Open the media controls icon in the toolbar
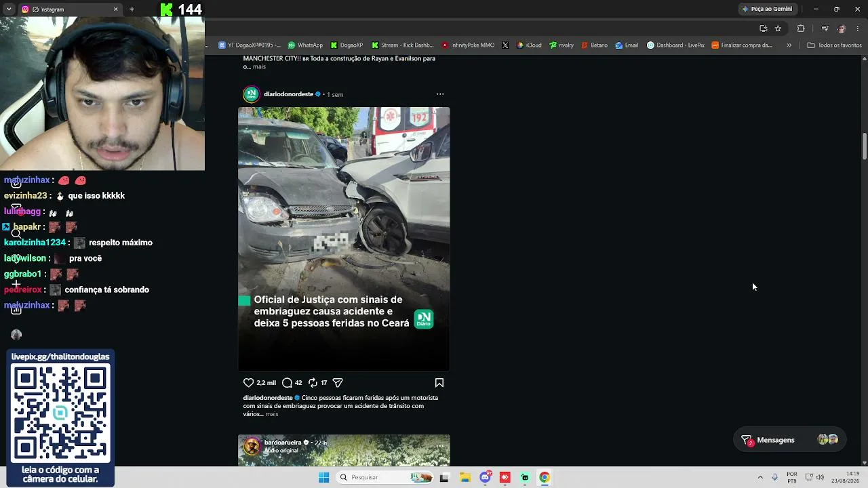 [x=825, y=28]
